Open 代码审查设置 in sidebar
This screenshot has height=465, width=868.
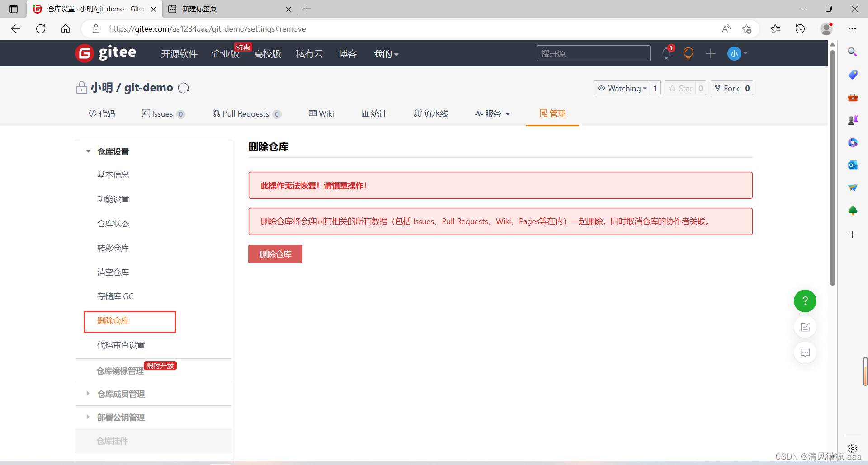pyautogui.click(x=121, y=345)
